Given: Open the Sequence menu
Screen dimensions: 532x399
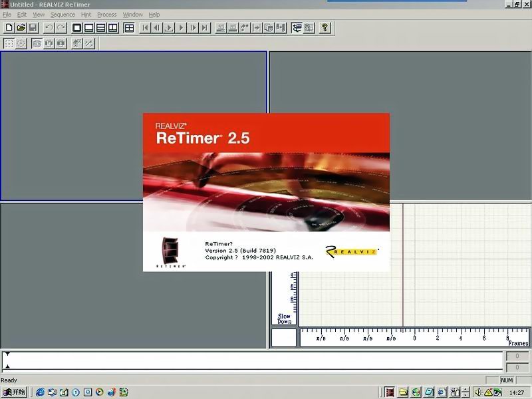Looking at the screenshot, I should [63, 15].
